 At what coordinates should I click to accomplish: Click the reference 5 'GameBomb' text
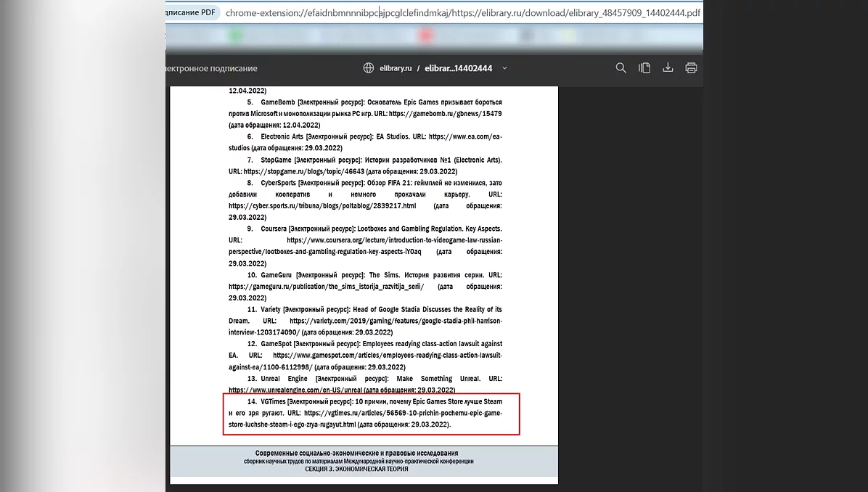pos(278,102)
